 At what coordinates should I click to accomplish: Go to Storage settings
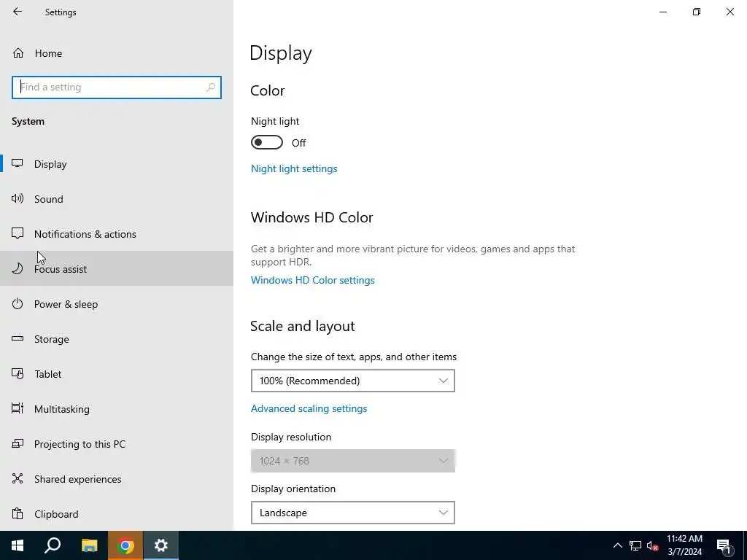pyautogui.click(x=117, y=339)
